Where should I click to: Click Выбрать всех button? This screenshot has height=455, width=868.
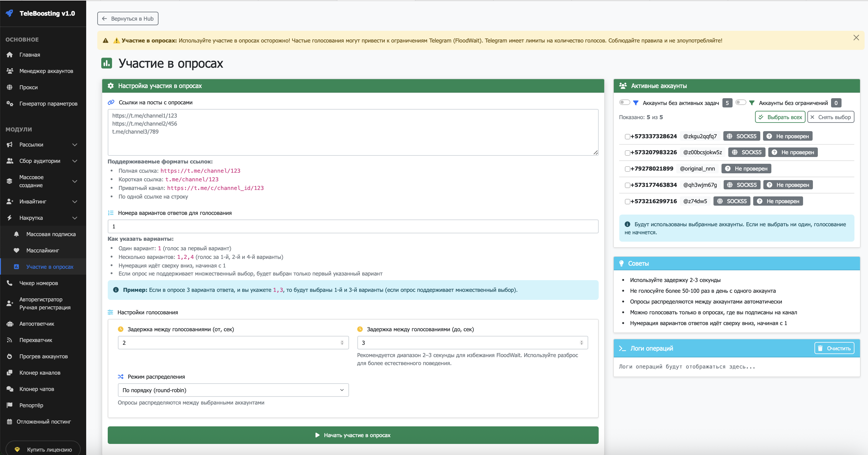click(x=780, y=117)
